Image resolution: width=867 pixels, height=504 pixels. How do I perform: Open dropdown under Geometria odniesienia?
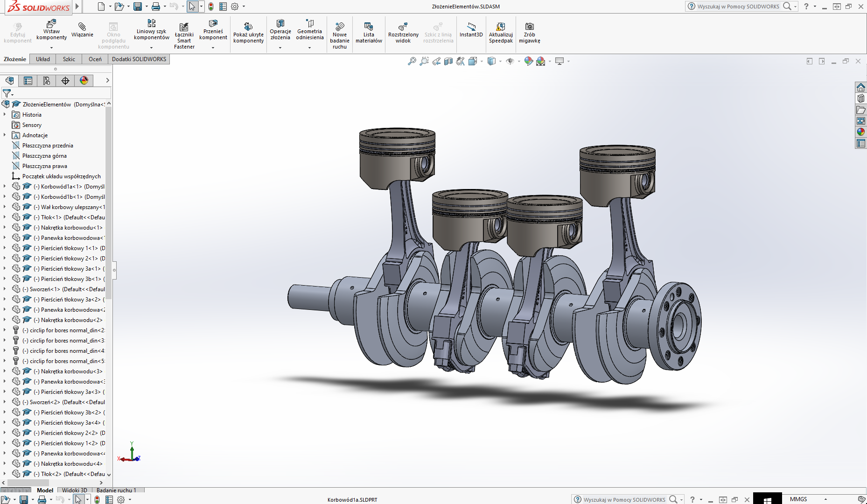click(309, 48)
